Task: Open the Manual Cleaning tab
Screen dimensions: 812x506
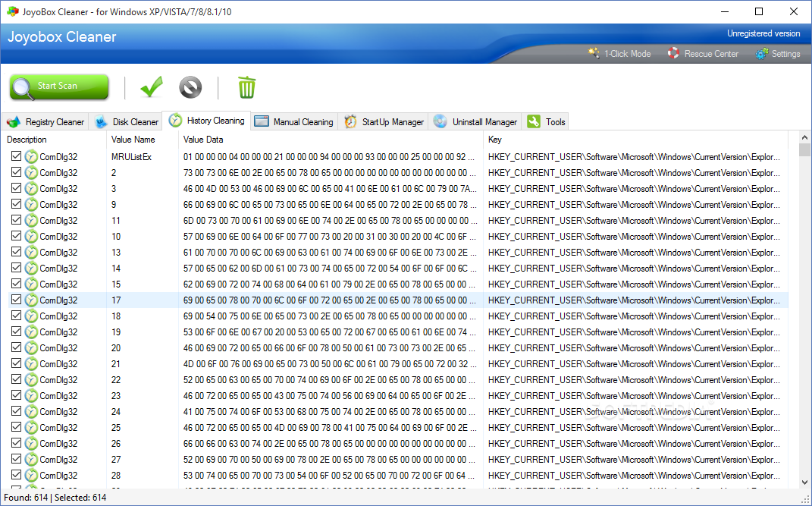Action: click(294, 121)
